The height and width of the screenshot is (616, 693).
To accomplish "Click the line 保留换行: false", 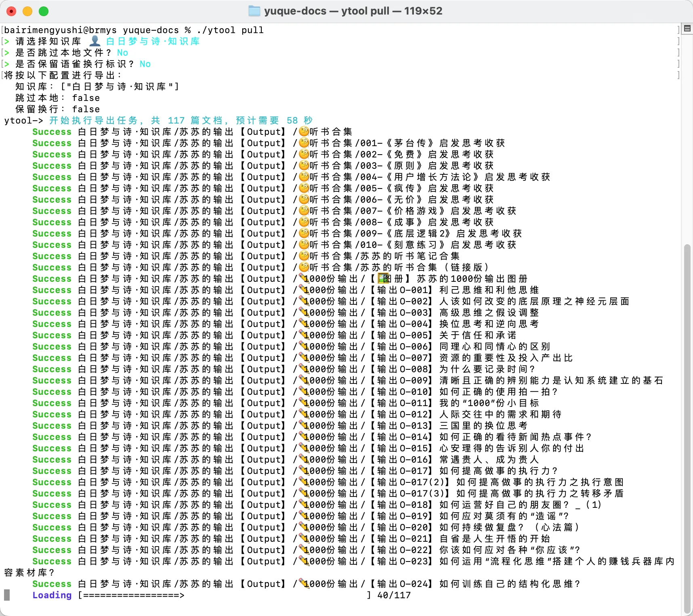I will (x=57, y=109).
